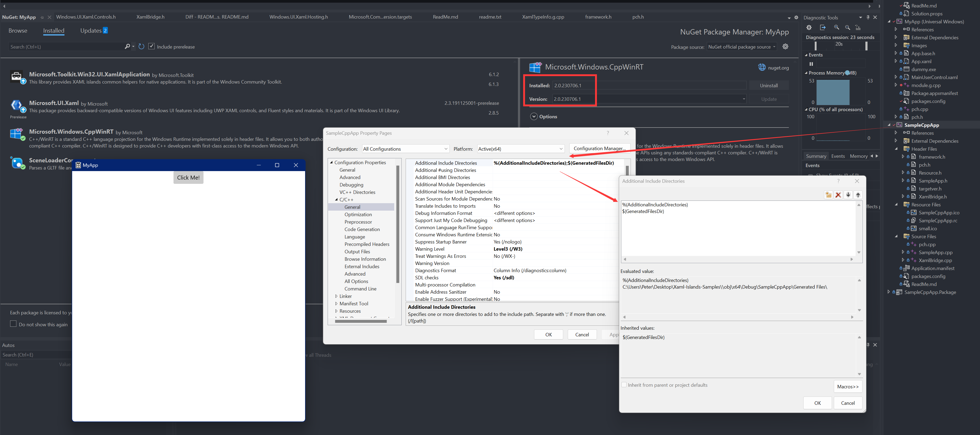
Task: Collapse the Header Files tree node
Action: click(x=896, y=149)
